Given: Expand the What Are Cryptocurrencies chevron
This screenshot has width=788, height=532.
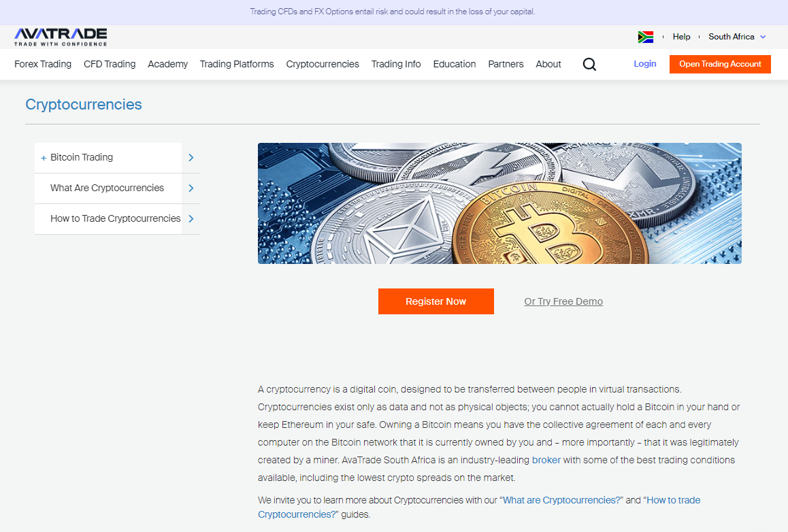Looking at the screenshot, I should 191,188.
